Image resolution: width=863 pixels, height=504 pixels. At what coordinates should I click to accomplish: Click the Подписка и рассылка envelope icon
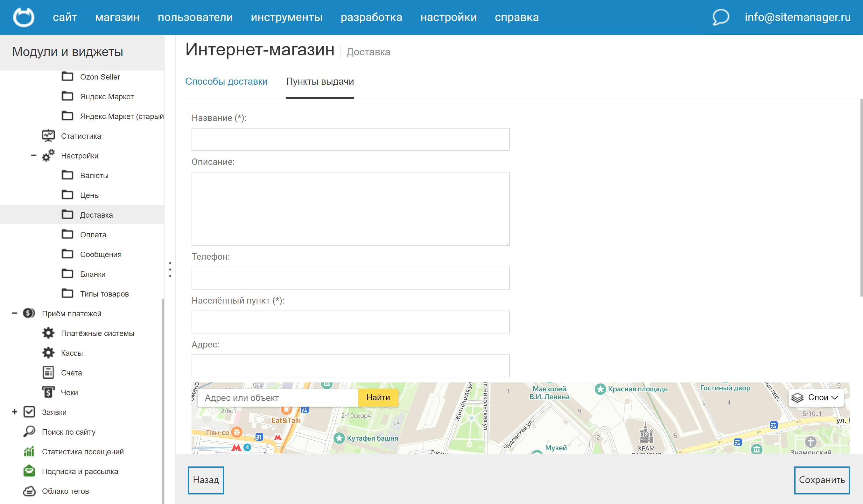tap(30, 471)
